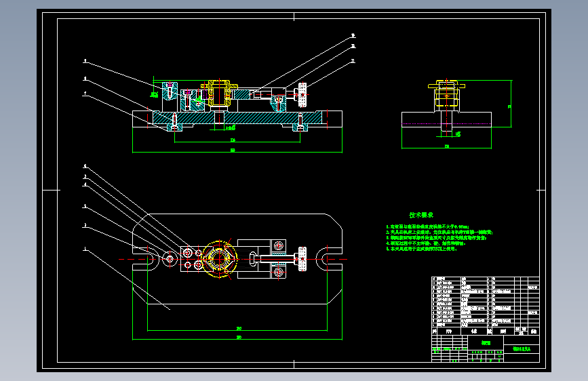This screenshot has height=381, width=588.
Task: Click the vertical height dimension beside the side view
Action: coord(511,104)
